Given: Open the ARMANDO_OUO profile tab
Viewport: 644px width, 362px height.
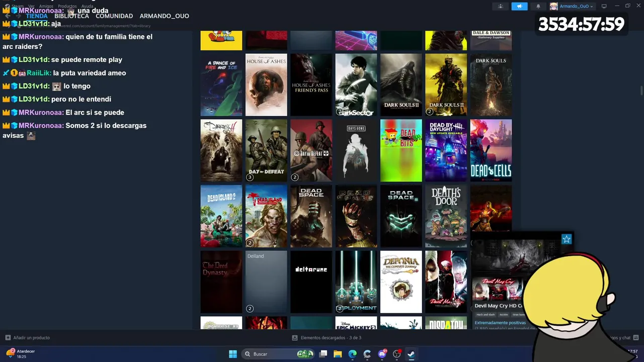Looking at the screenshot, I should pos(164,16).
